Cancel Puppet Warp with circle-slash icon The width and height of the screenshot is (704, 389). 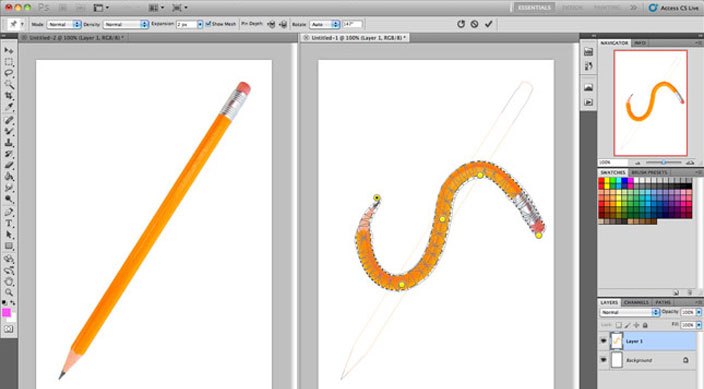click(x=475, y=24)
